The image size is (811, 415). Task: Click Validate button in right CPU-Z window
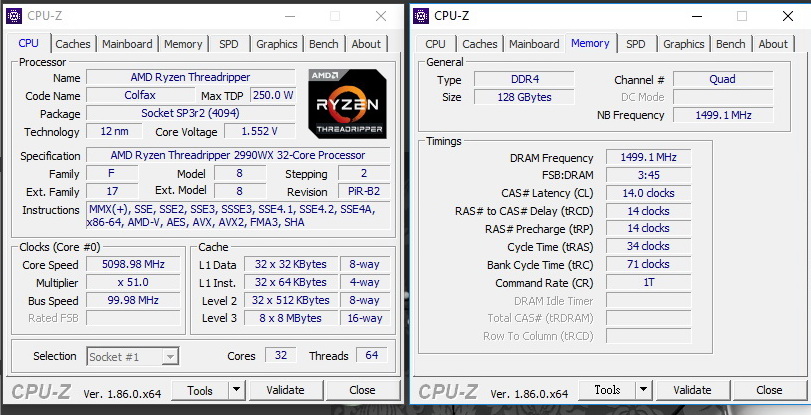693,391
